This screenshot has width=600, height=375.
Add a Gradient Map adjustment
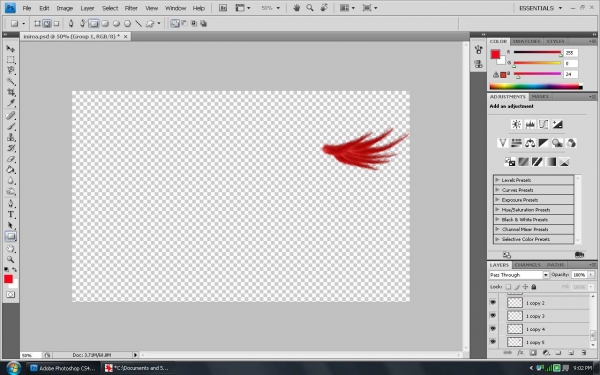(551, 162)
